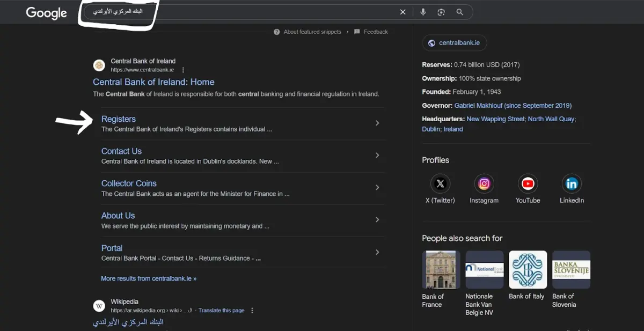The width and height of the screenshot is (644, 331).
Task: Click the Contact Us sitelink
Action: pyautogui.click(x=121, y=151)
